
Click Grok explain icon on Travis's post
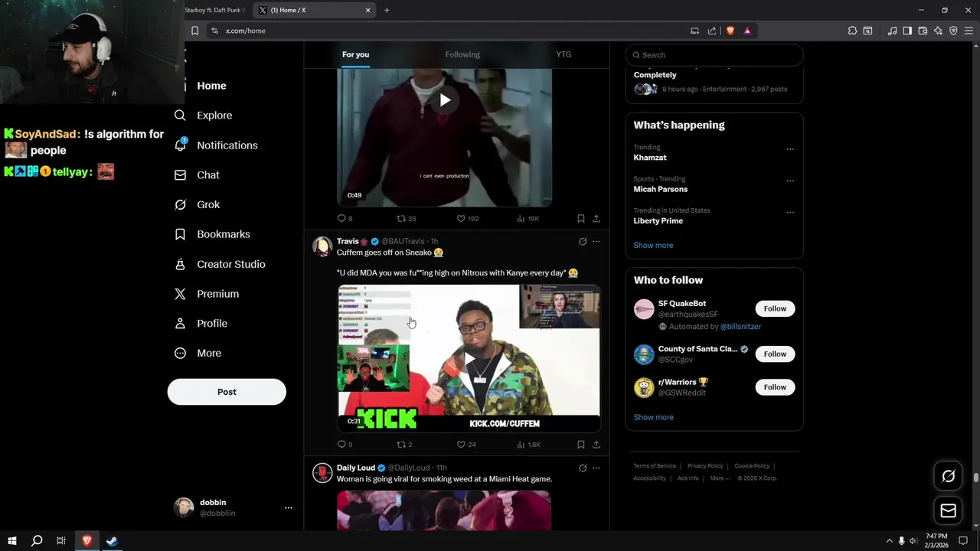point(583,242)
